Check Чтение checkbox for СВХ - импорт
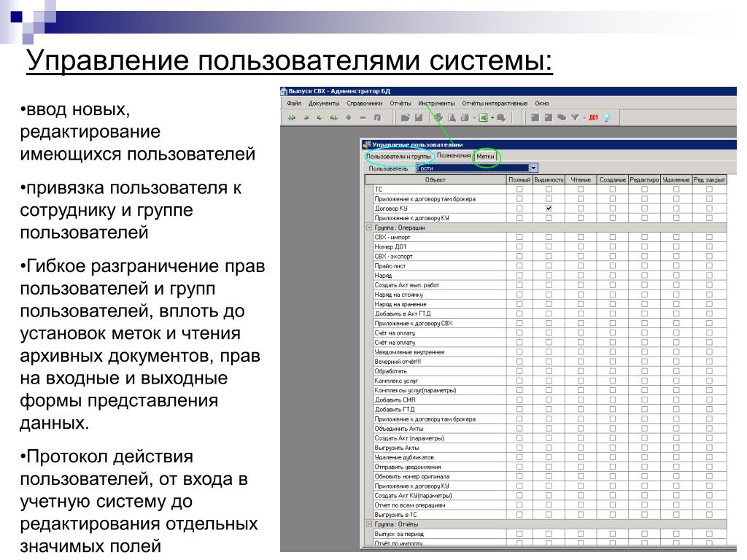The width and height of the screenshot is (747, 560). (x=581, y=237)
